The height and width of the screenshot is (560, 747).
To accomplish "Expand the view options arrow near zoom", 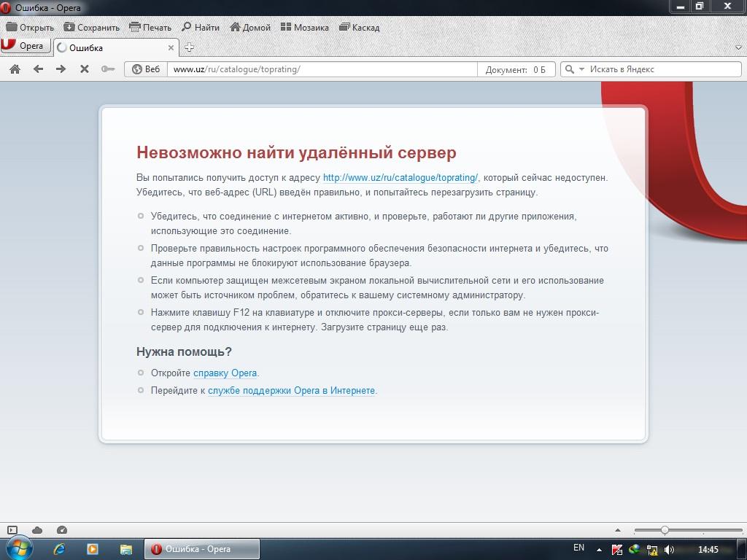I will point(618,530).
